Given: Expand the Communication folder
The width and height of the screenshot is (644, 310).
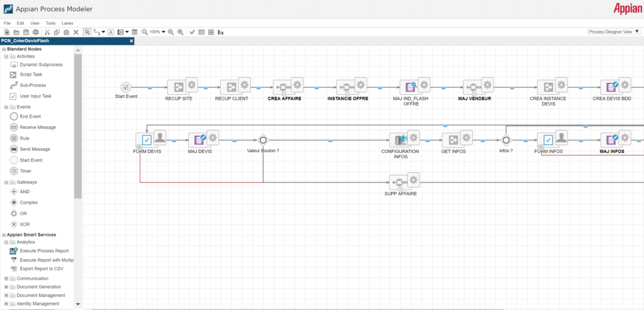Looking at the screenshot, I should tap(6, 279).
